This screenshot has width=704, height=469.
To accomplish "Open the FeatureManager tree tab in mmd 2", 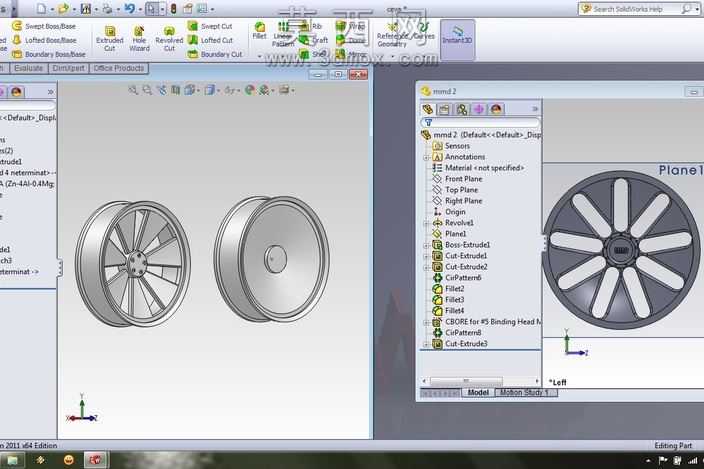I will click(x=427, y=109).
